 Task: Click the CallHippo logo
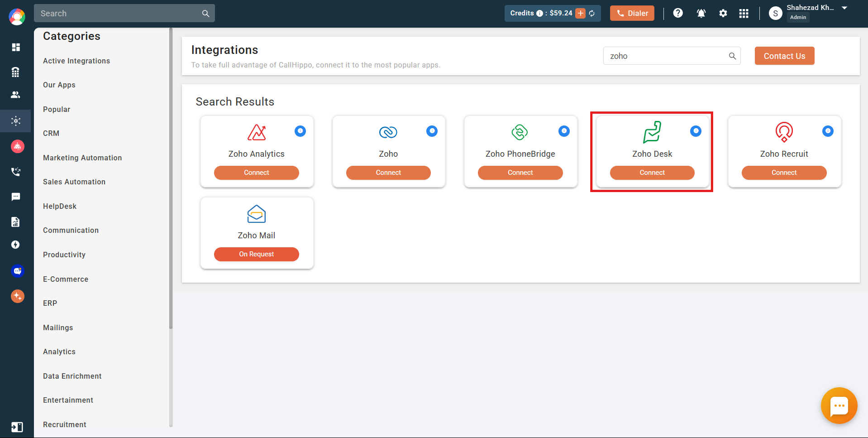coord(17,17)
